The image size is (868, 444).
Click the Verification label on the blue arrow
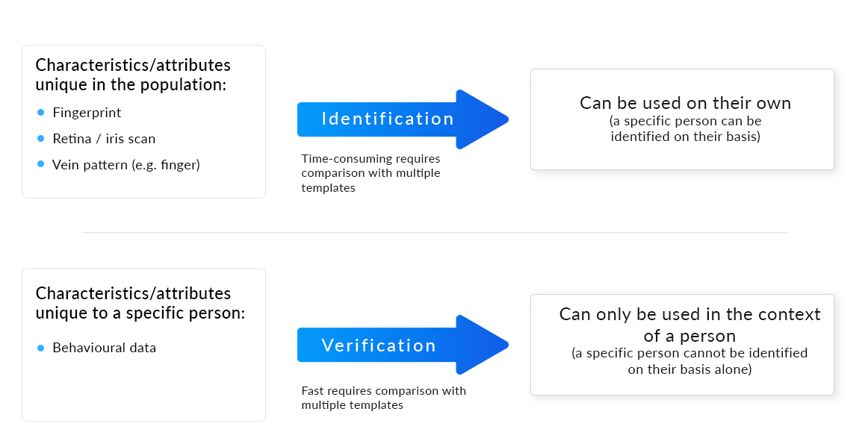coord(379,345)
